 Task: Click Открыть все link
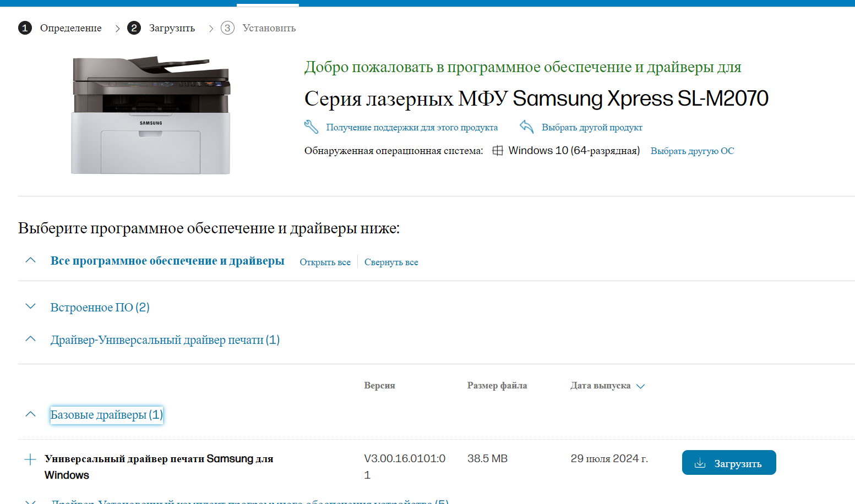point(325,262)
